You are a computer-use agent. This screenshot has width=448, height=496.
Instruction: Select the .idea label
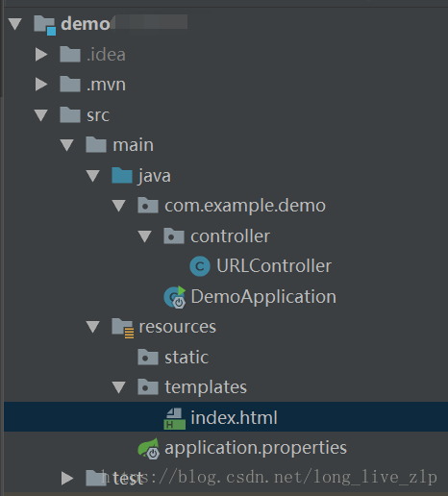[x=106, y=54]
